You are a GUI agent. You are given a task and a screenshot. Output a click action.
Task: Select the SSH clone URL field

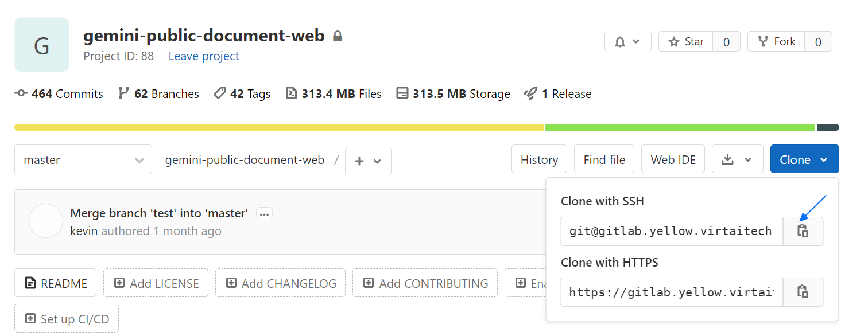[x=671, y=231]
